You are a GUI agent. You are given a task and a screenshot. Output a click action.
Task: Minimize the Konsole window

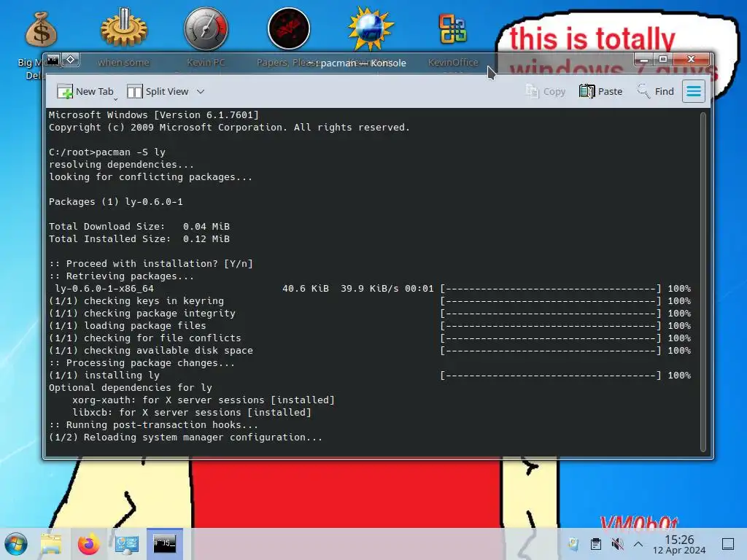643,60
